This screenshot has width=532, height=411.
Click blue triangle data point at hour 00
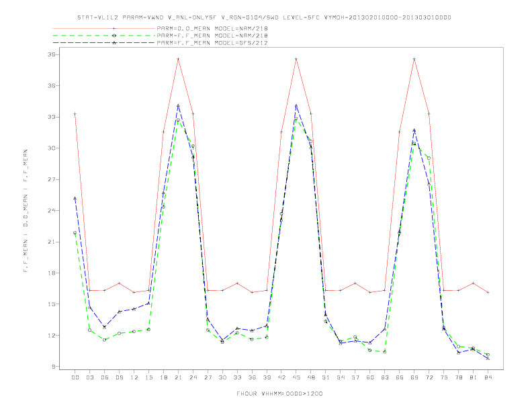point(75,198)
